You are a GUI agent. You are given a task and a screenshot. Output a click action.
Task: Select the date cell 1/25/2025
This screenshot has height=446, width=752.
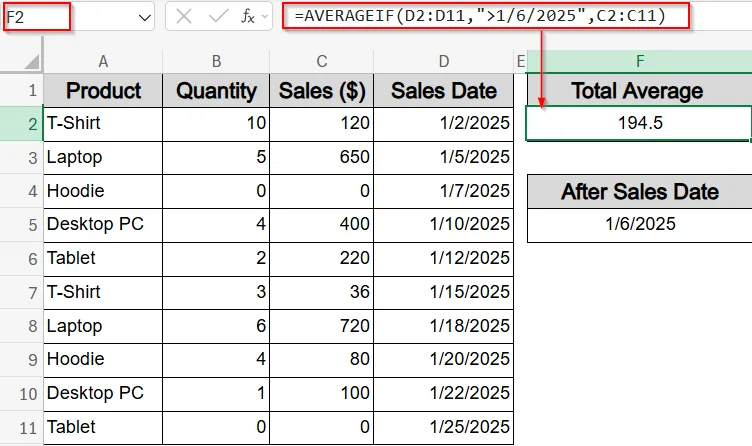click(444, 428)
